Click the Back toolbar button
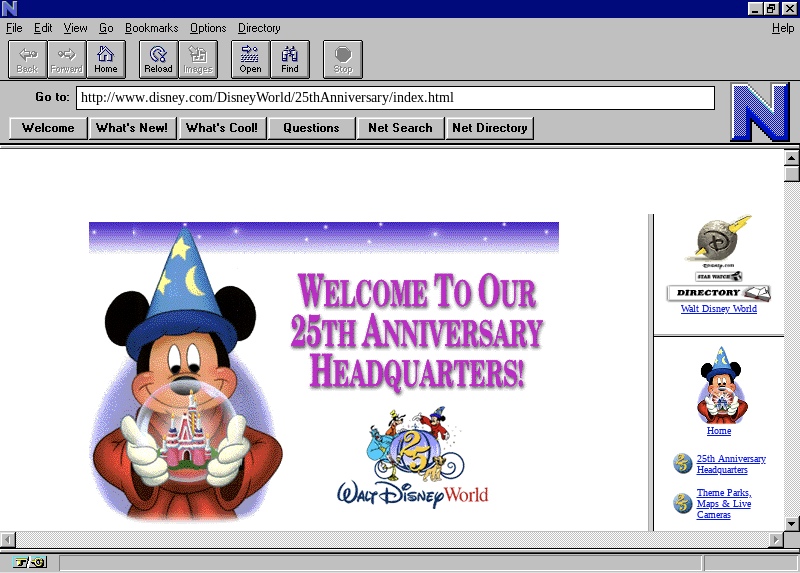Image resolution: width=800 pixels, height=573 pixels. [27, 59]
